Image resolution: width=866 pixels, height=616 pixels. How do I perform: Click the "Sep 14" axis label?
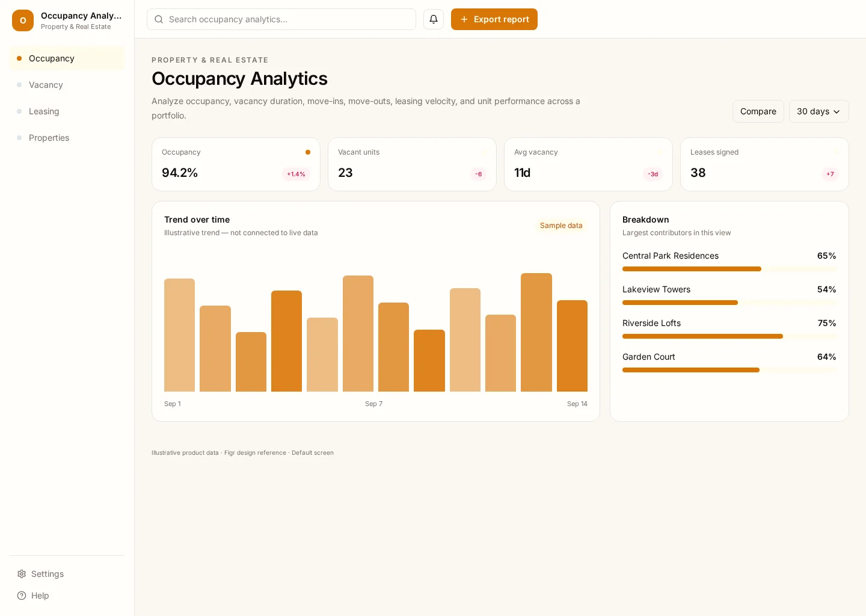click(577, 404)
